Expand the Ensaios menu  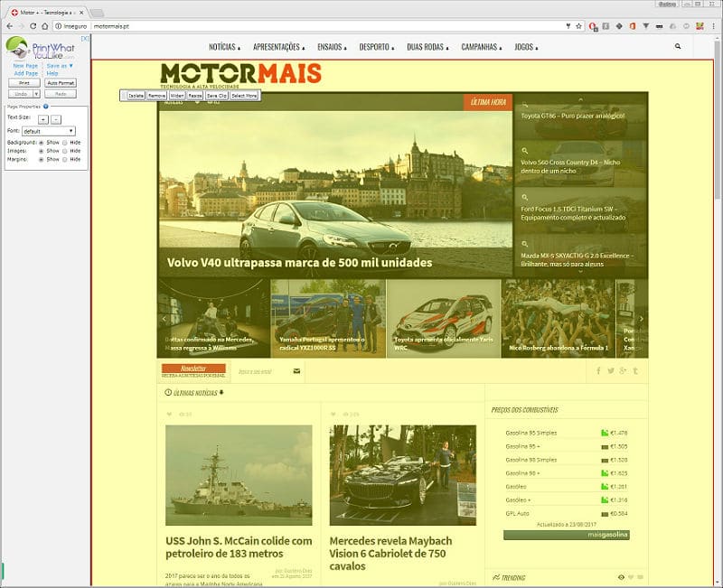click(x=332, y=47)
